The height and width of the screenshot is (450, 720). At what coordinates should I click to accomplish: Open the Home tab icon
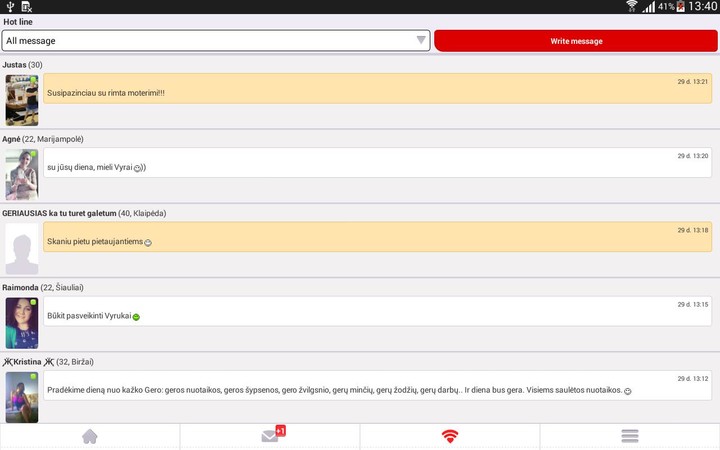[x=90, y=436]
